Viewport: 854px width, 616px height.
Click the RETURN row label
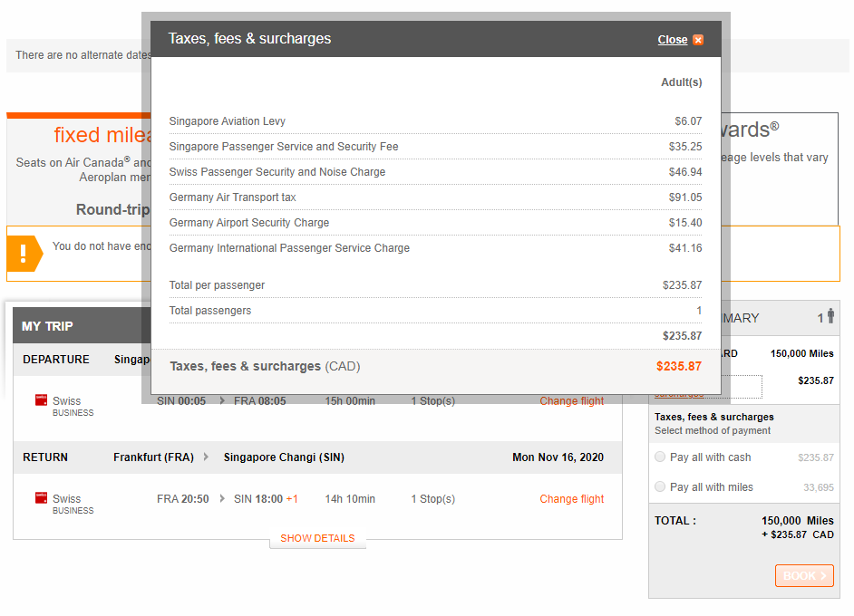(45, 457)
